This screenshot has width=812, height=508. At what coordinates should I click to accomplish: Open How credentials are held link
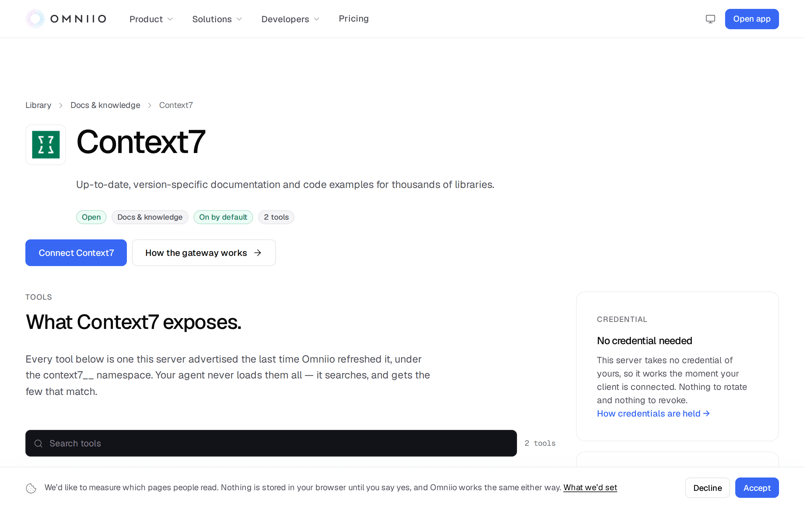[x=653, y=414]
